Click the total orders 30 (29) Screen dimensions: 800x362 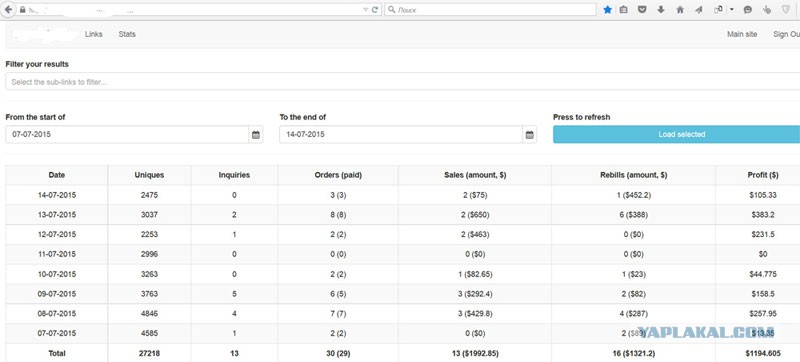point(338,353)
